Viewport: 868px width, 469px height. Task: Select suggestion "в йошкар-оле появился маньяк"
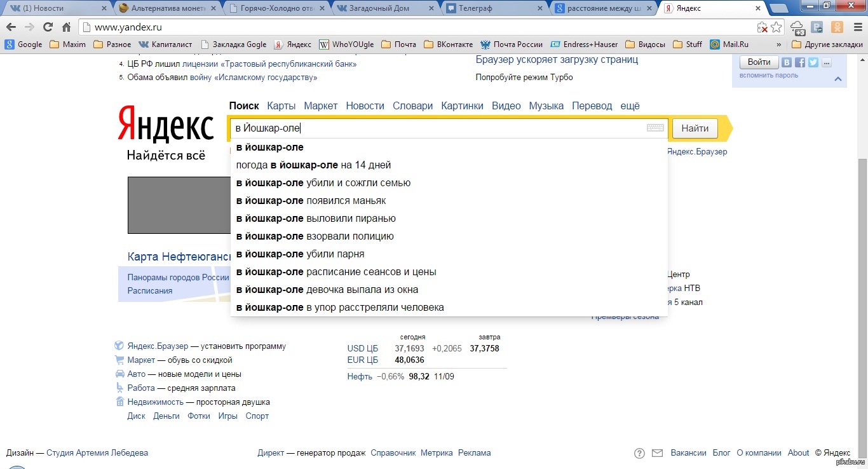[449, 201]
